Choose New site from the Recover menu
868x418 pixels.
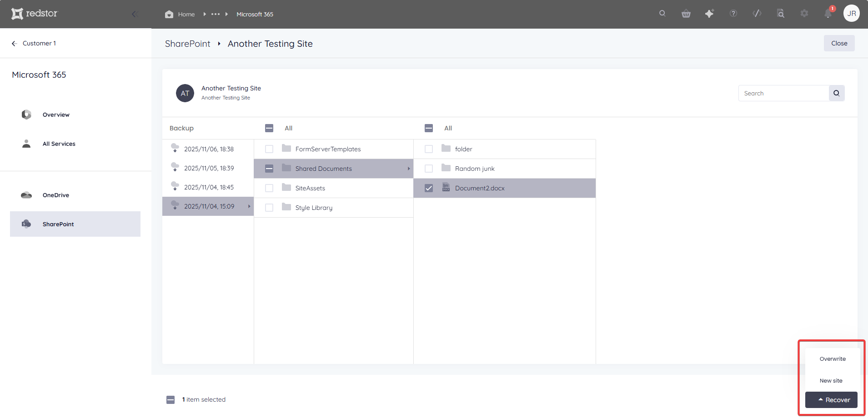[831, 381]
